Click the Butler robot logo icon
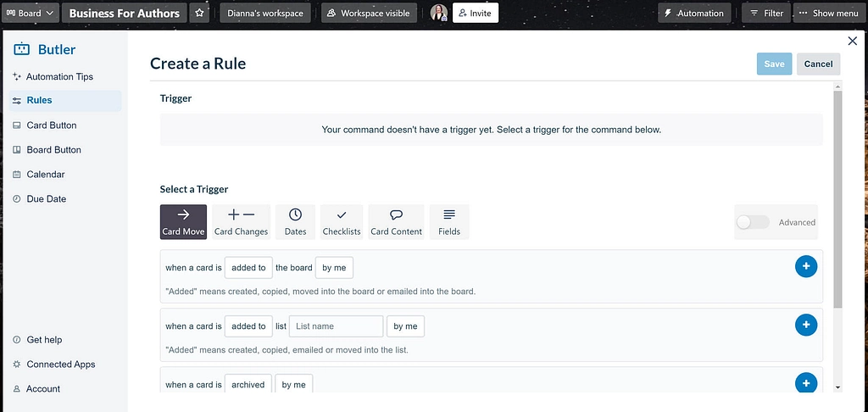868x412 pixels. [x=21, y=48]
